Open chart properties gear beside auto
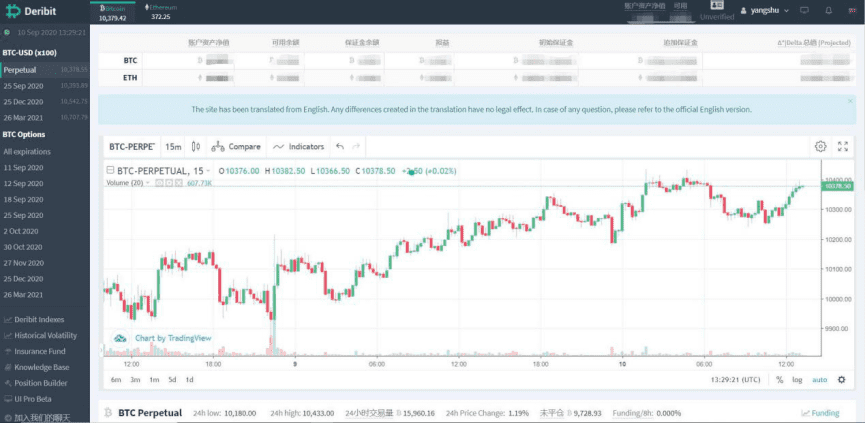Image resolution: width=865 pixels, height=423 pixels. click(x=841, y=379)
